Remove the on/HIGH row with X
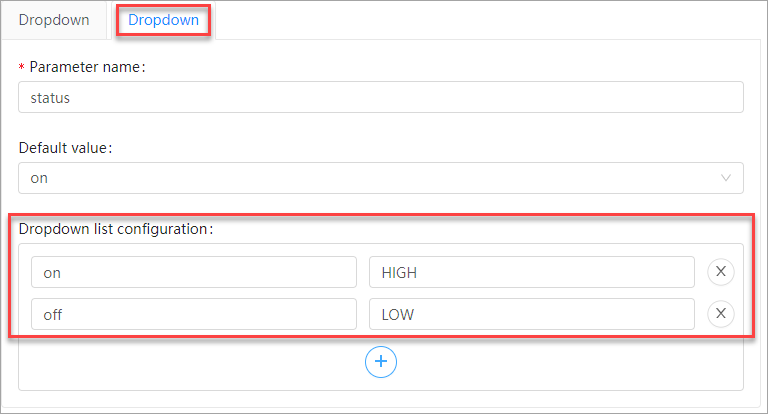 (720, 272)
